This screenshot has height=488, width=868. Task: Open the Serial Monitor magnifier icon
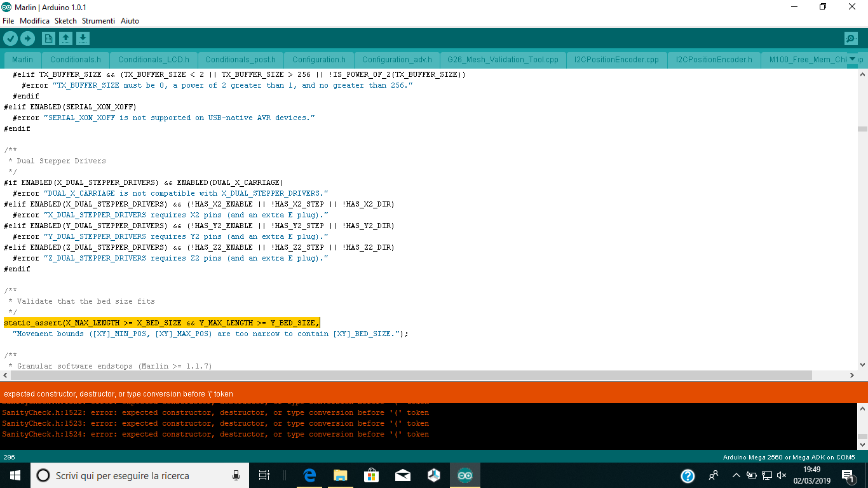(851, 39)
